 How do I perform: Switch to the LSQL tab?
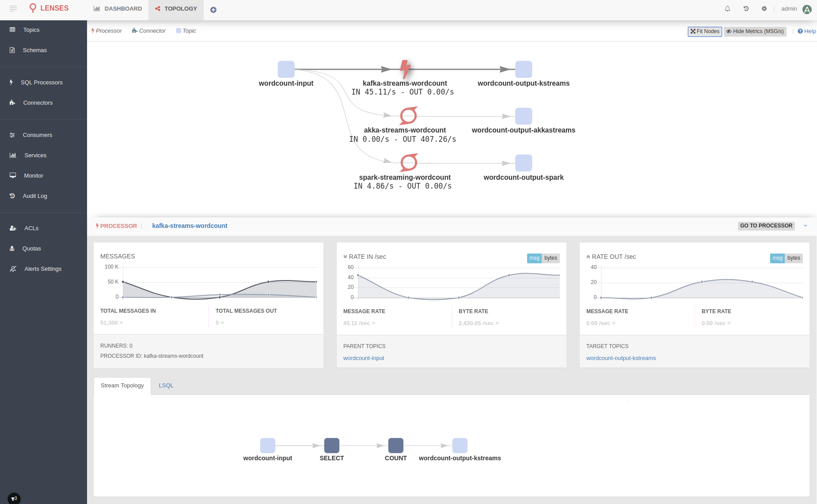coord(166,386)
